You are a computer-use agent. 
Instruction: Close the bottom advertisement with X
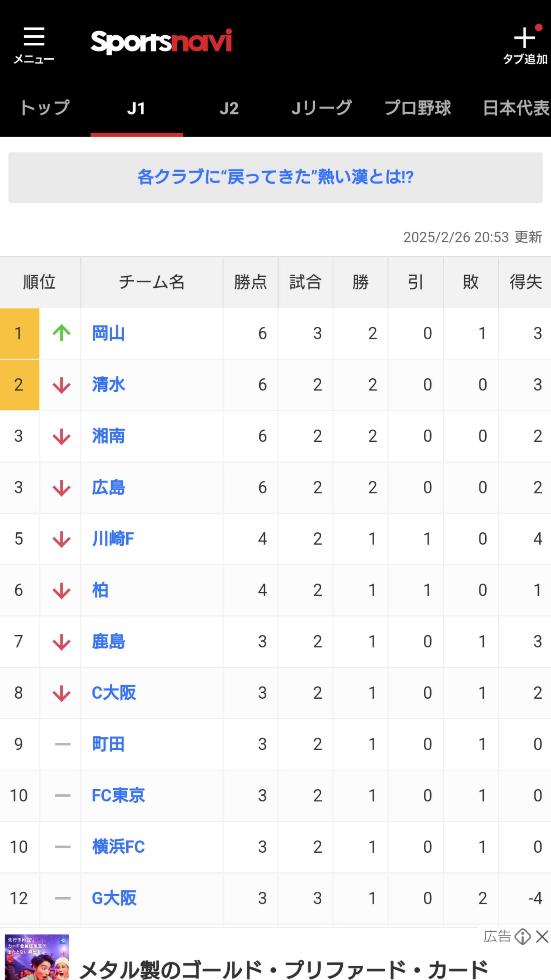click(542, 937)
